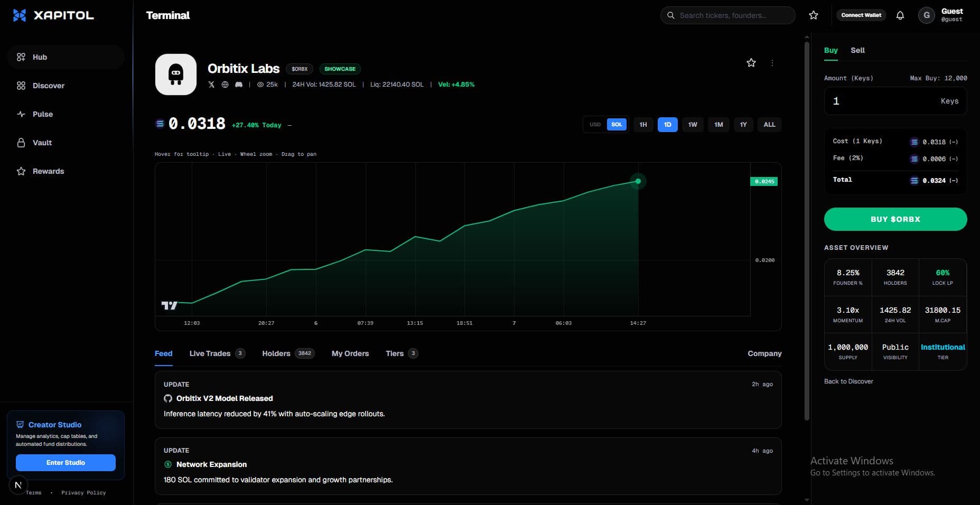Switch to My Orders tab
The width and height of the screenshot is (980, 505).
[x=350, y=353]
